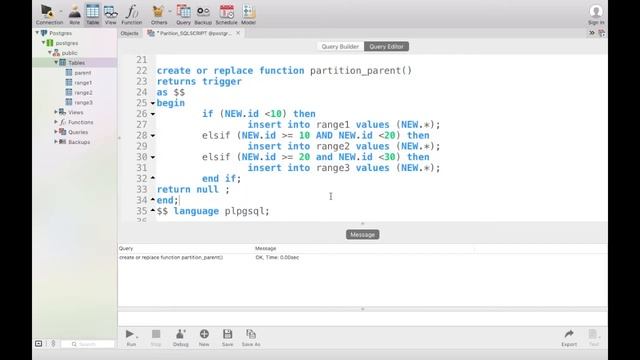This screenshot has width=640, height=360.
Task: Fold the elsif block at line 28
Action: [x=153, y=136]
